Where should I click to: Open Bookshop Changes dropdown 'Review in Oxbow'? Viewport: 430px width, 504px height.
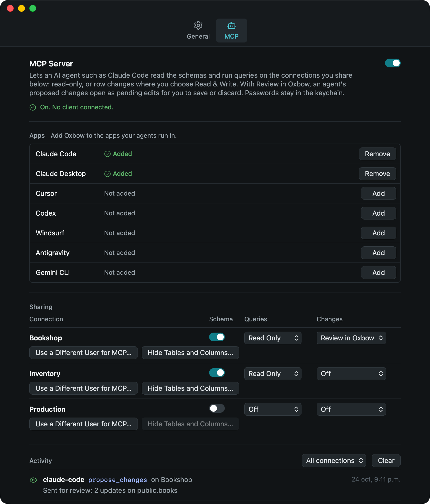click(x=351, y=338)
